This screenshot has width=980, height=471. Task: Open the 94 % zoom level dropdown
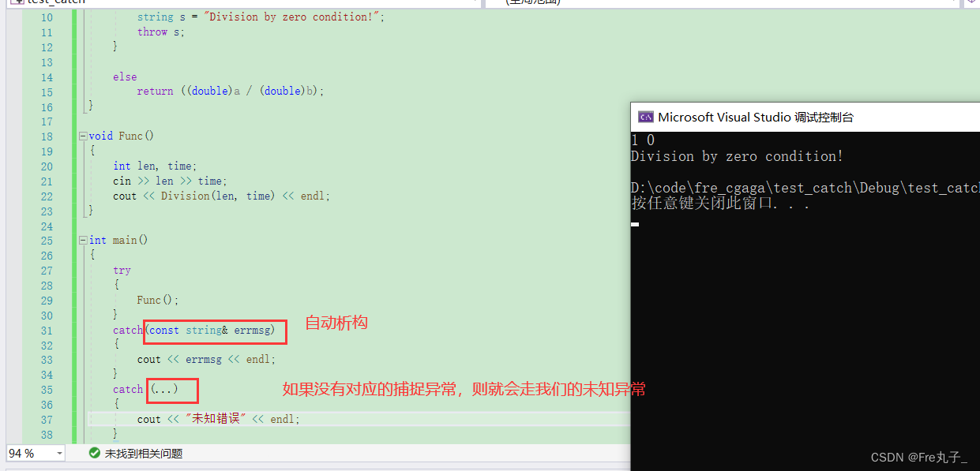click(x=59, y=454)
